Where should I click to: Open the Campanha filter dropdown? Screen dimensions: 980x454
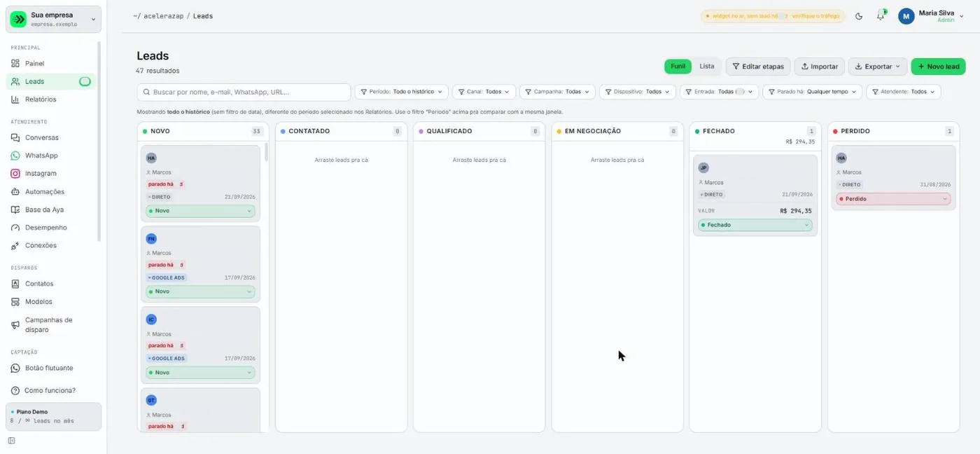(558, 92)
